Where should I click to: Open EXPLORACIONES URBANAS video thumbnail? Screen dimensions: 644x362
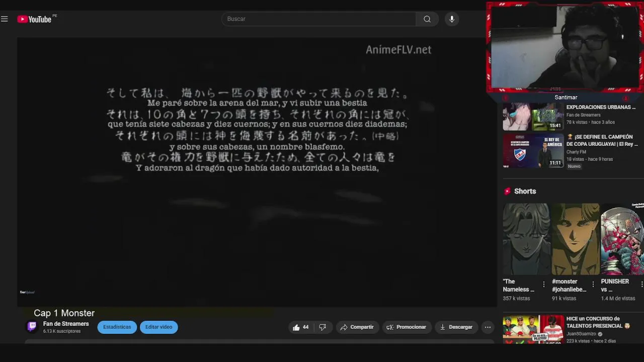coord(533,117)
